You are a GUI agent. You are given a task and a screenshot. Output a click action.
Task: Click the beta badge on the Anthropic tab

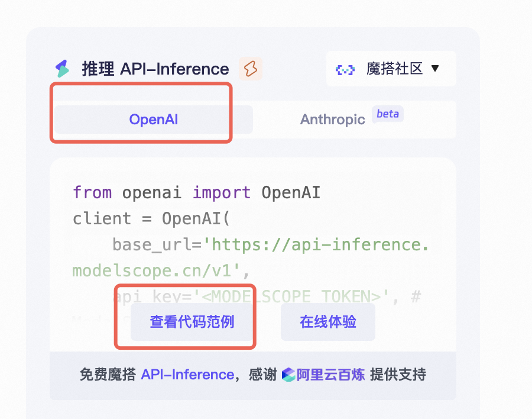click(x=388, y=114)
